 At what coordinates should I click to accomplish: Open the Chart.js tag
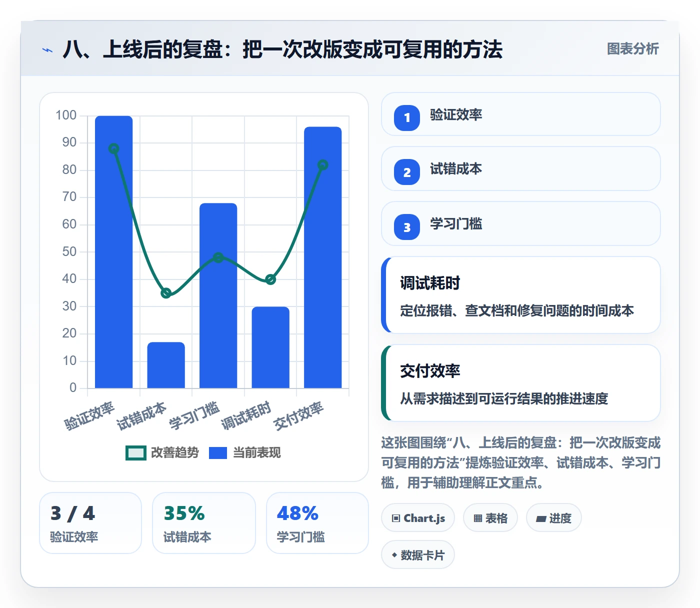tap(418, 518)
